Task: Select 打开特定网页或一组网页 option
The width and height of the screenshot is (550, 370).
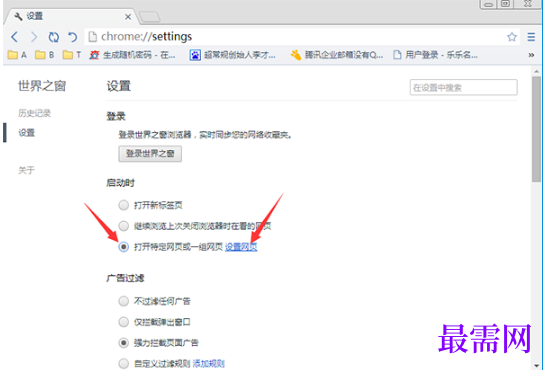Action: 123,247
